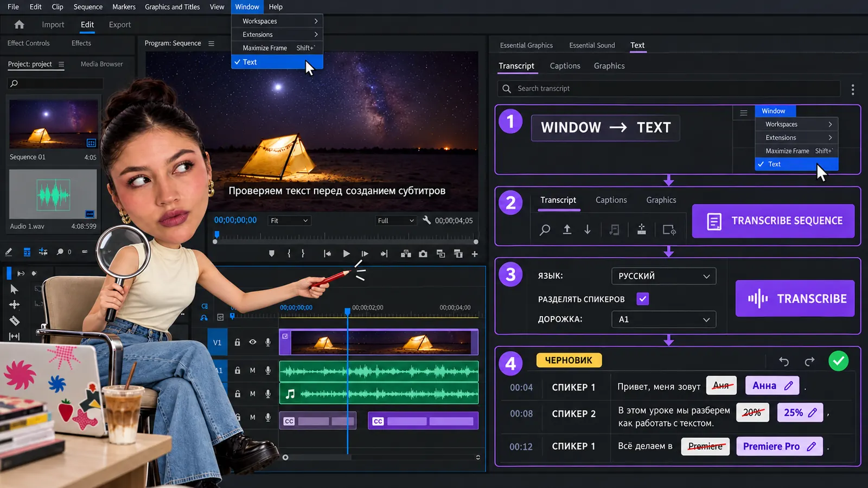Open the File menu

pos(13,7)
